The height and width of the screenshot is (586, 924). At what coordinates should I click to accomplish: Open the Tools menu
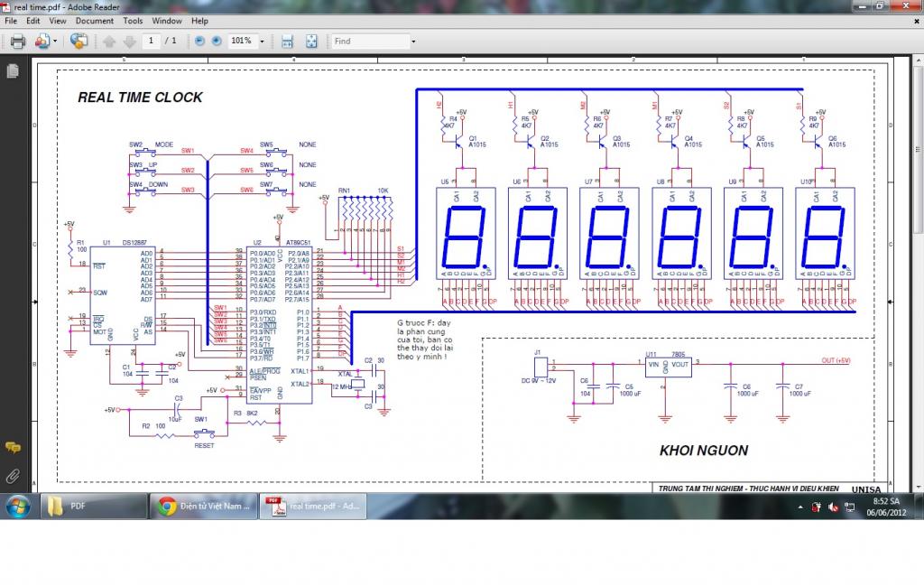click(133, 21)
